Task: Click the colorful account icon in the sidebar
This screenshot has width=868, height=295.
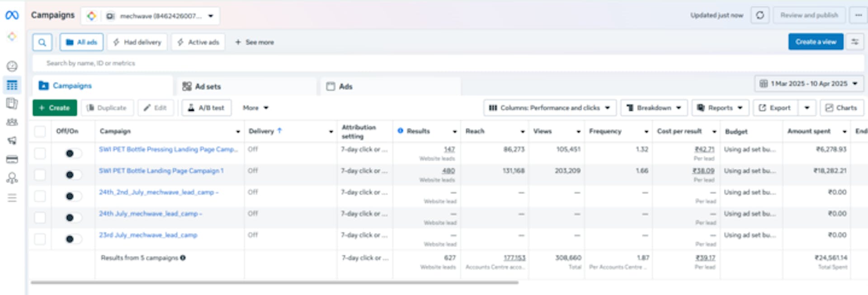Action: point(12,36)
